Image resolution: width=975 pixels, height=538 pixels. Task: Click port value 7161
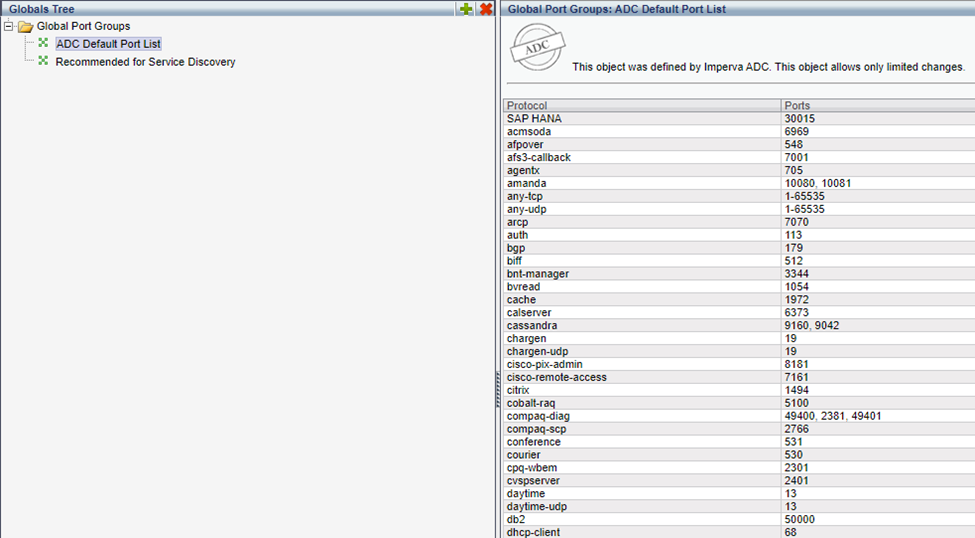click(x=797, y=378)
